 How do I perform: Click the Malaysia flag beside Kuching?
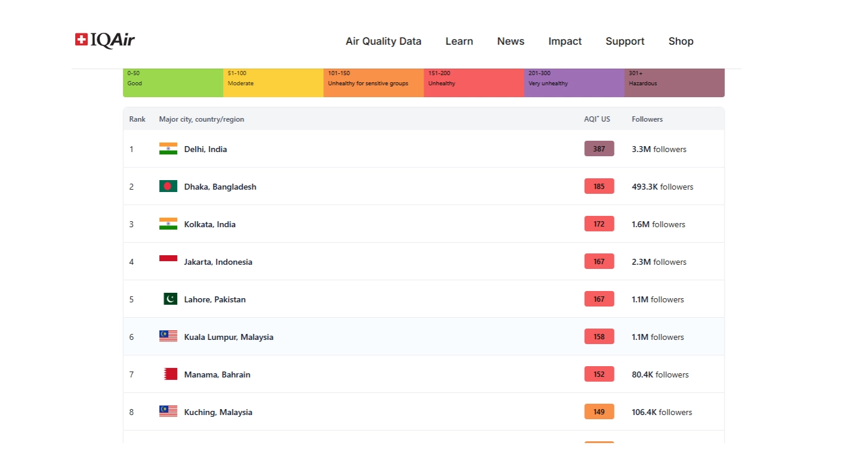168,412
